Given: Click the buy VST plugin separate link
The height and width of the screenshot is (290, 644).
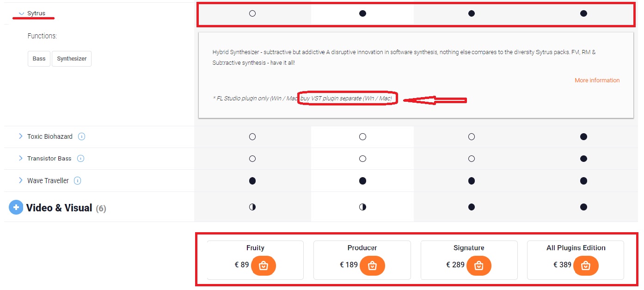Looking at the screenshot, I should [x=346, y=99].
